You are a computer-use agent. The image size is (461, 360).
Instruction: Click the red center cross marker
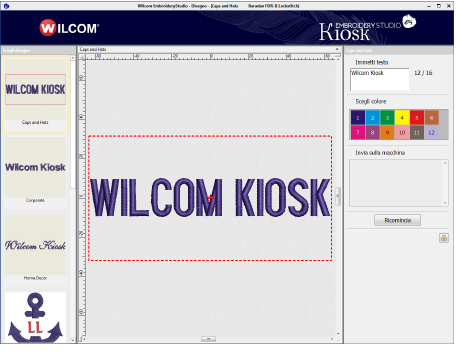(210, 199)
